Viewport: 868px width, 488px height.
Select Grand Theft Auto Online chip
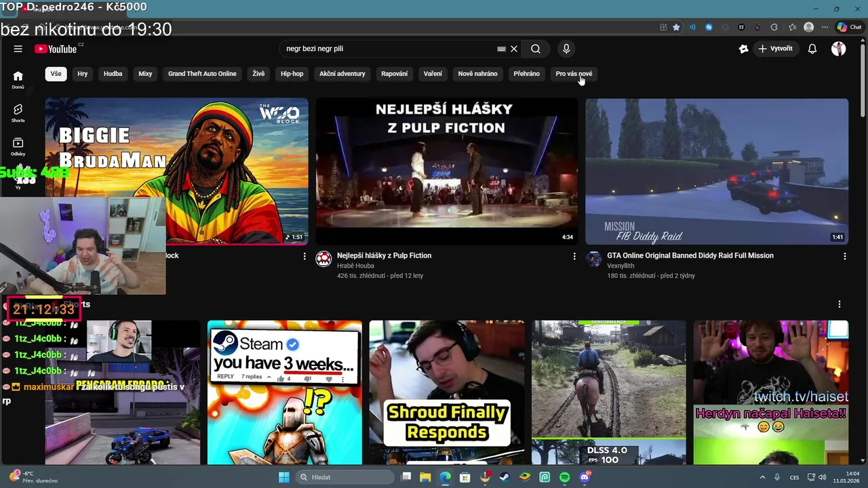point(202,74)
